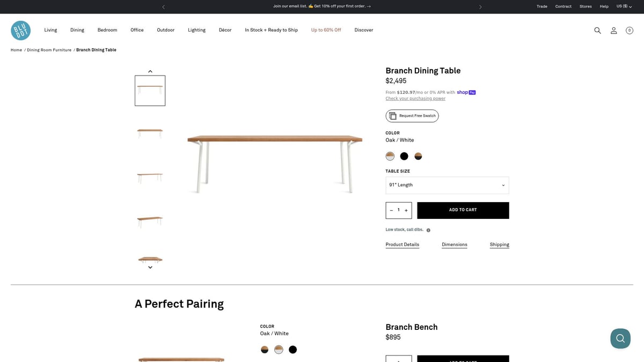This screenshot has width=644, height=362.
Task: Select the black swatch for Branch Bench
Action: 293,349
